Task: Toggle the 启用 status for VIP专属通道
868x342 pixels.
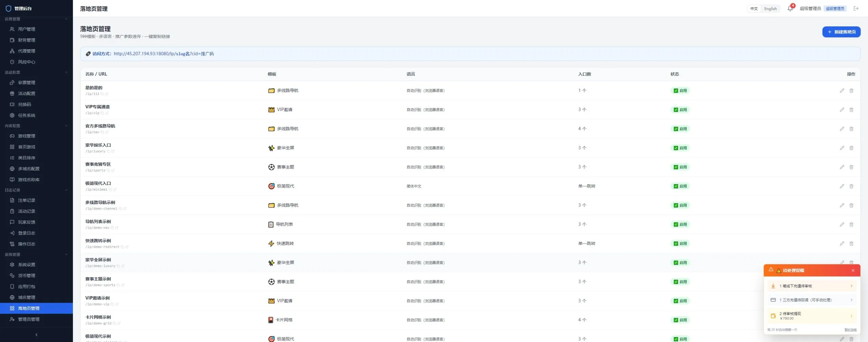Action: [680, 110]
